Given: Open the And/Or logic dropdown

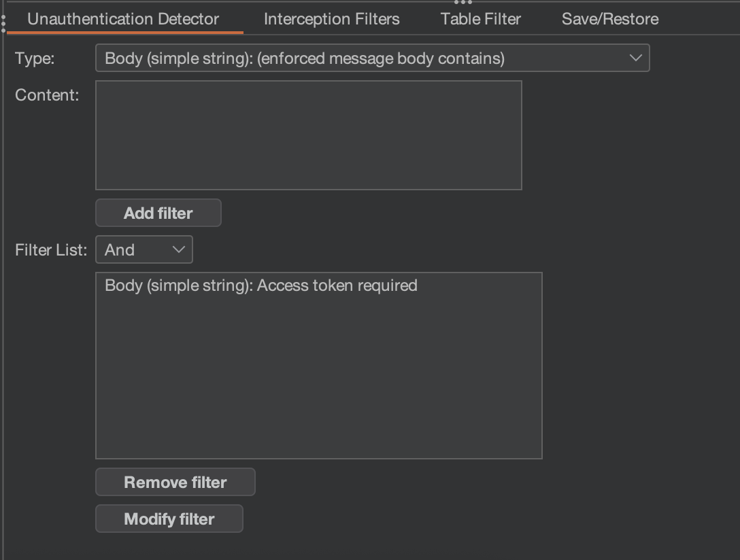Looking at the screenshot, I should coord(144,249).
